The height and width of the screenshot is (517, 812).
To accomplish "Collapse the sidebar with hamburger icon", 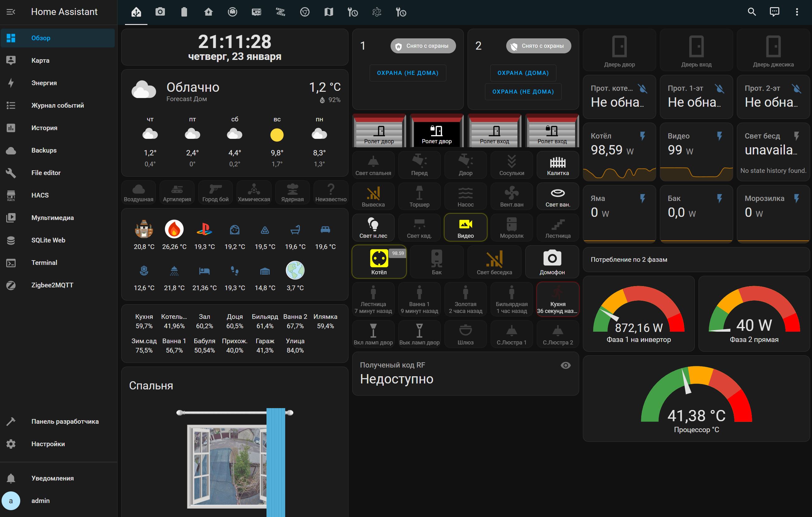I will coord(11,12).
